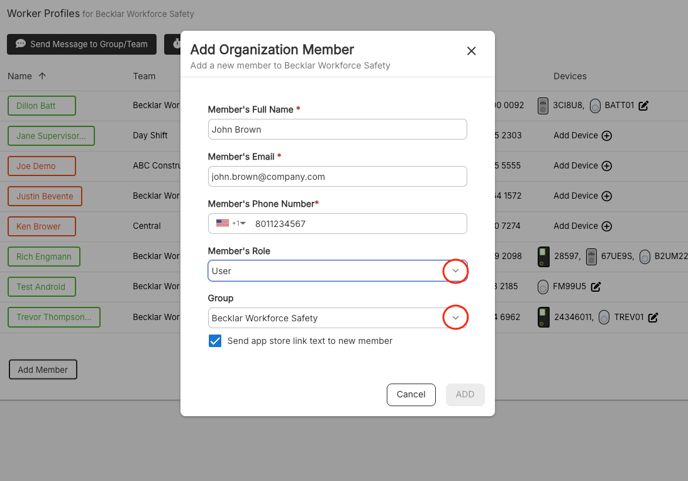Edit devices for Dillon Batt row
Image resolution: width=688 pixels, height=481 pixels.
(643, 105)
